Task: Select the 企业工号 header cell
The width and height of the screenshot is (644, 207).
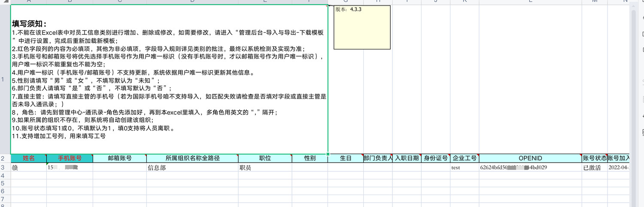Action: click(465, 158)
